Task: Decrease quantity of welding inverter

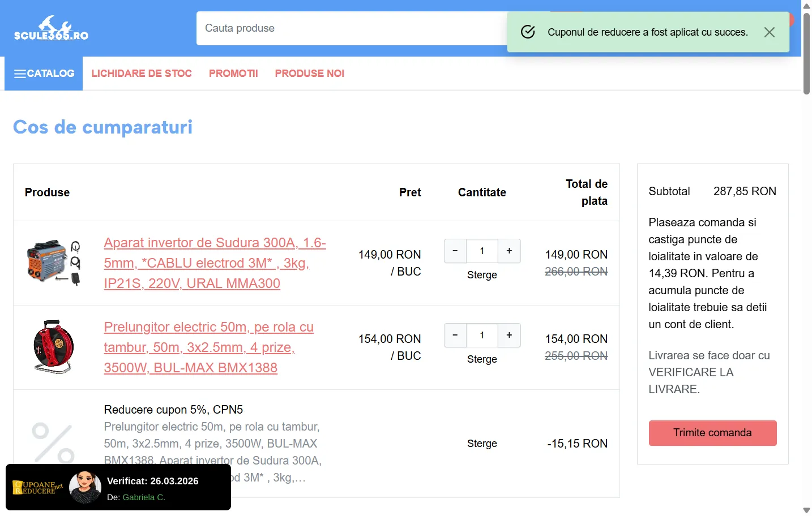Action: click(455, 251)
